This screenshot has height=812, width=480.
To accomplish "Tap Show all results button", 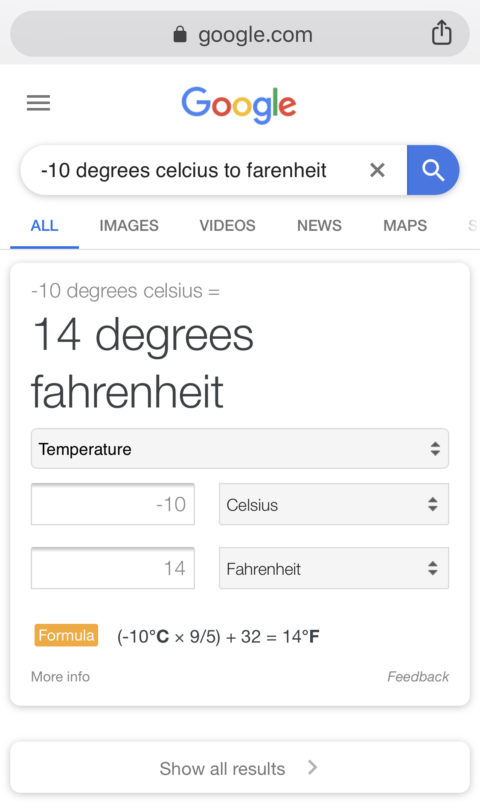I will pos(240,767).
